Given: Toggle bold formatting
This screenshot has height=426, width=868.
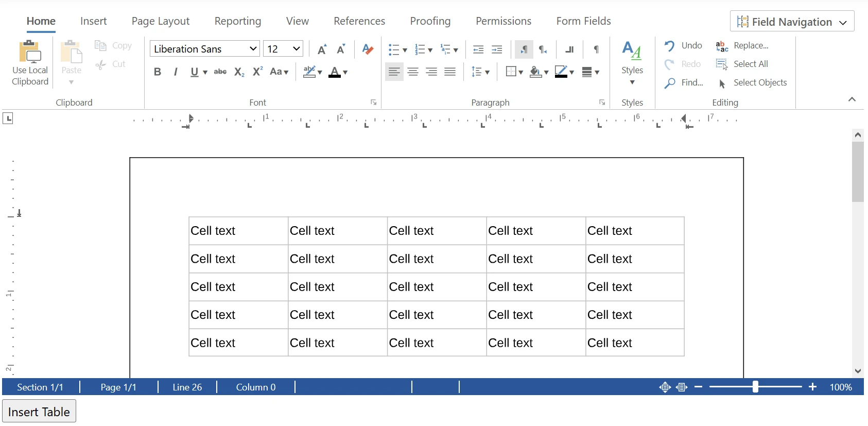Looking at the screenshot, I should pyautogui.click(x=158, y=72).
